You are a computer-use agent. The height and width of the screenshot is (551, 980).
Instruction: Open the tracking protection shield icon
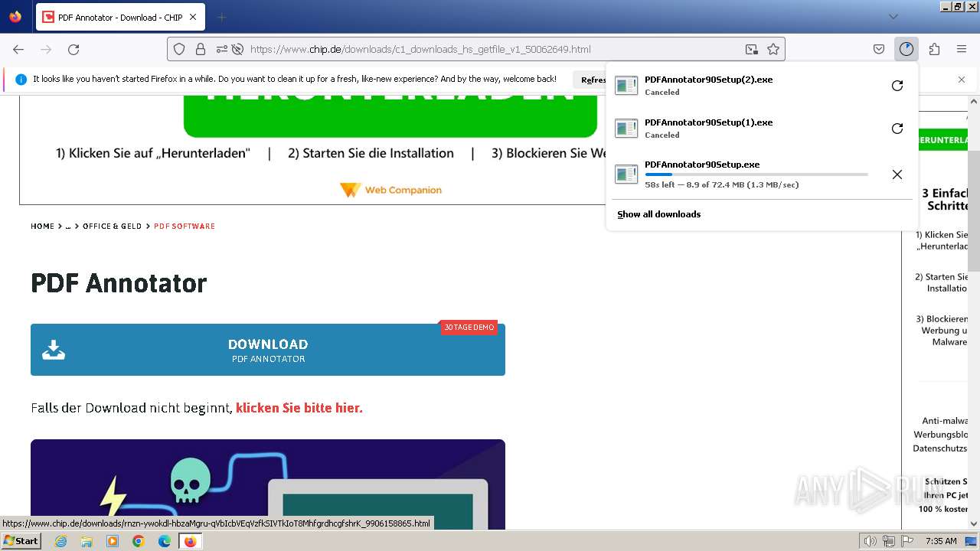(x=179, y=49)
